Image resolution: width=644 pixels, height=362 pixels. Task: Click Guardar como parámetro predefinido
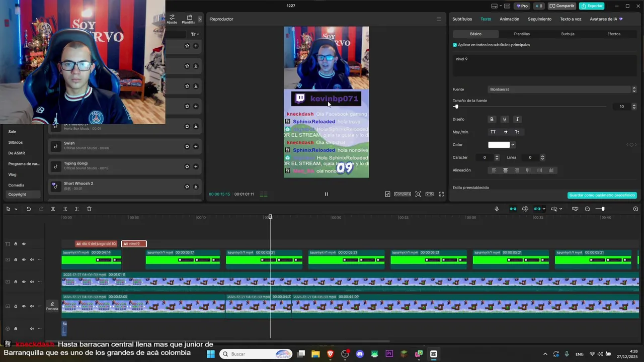click(602, 195)
